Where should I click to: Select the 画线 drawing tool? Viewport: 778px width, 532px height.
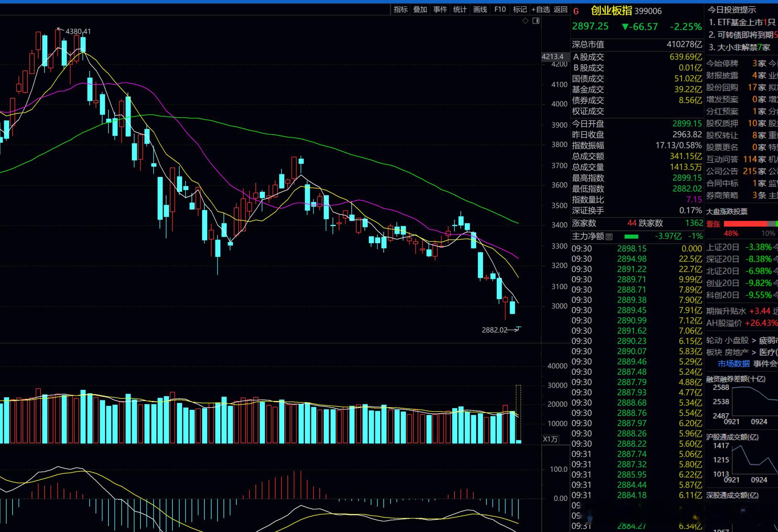coord(480,10)
